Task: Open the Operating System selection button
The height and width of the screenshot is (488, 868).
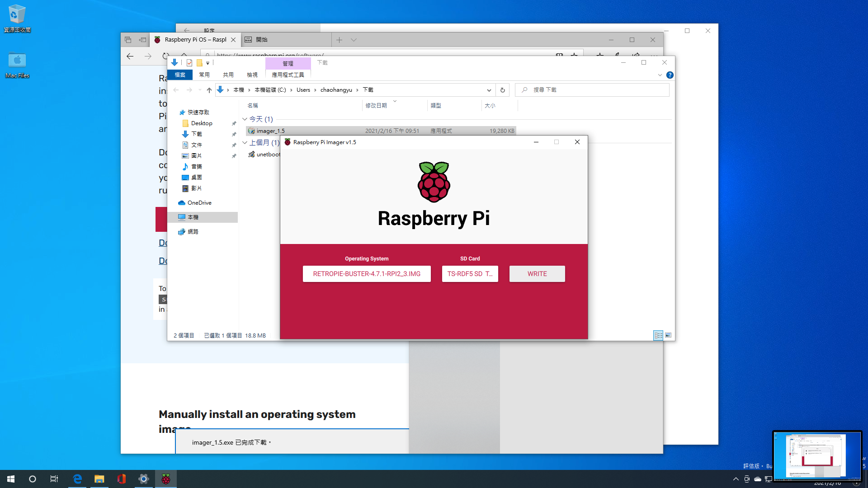Action: 367,274
